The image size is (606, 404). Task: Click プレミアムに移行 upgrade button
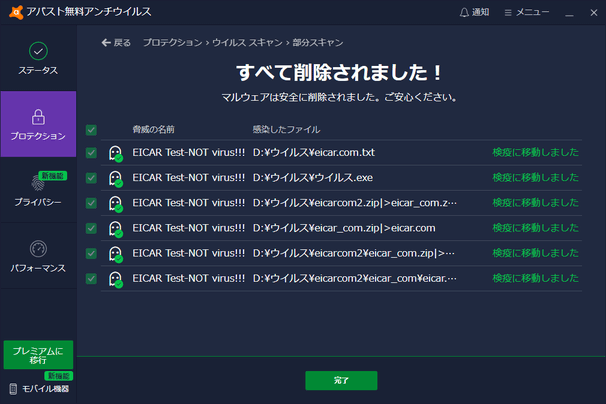point(38,355)
